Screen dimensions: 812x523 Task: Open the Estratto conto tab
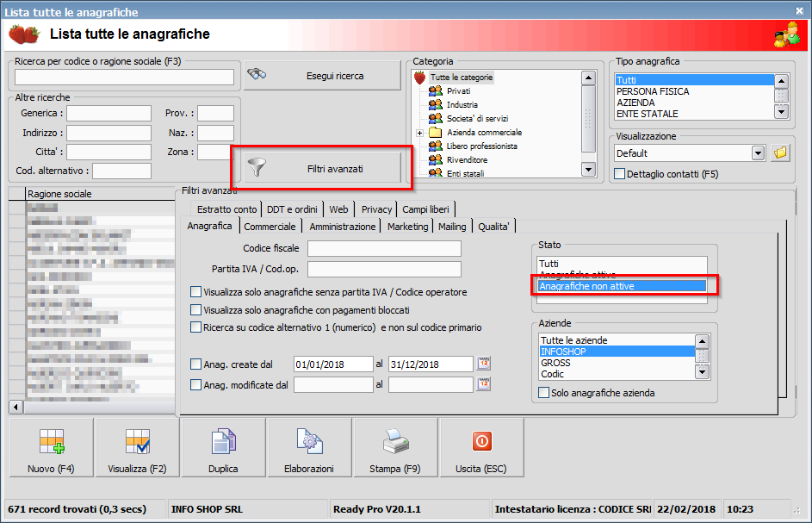[x=226, y=209]
